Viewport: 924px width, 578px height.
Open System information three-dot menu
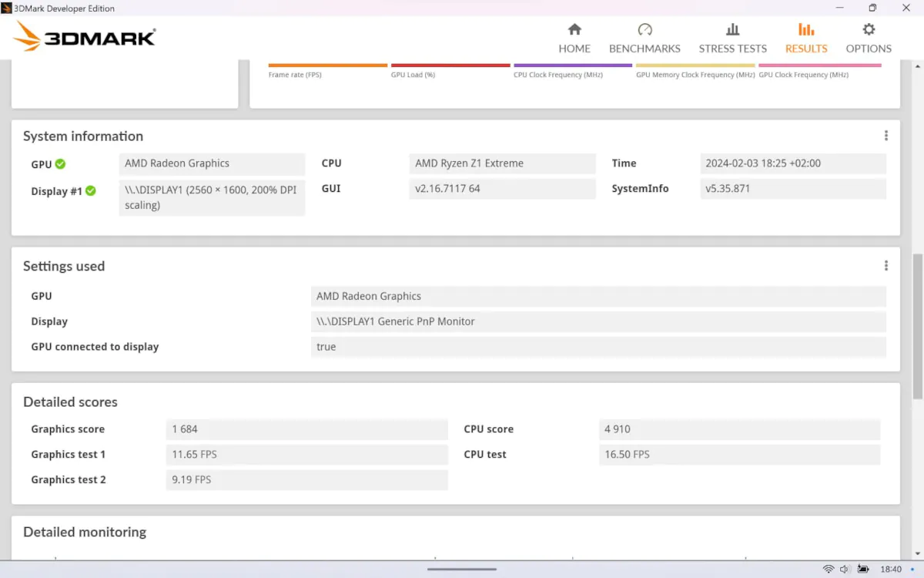pyautogui.click(x=886, y=136)
